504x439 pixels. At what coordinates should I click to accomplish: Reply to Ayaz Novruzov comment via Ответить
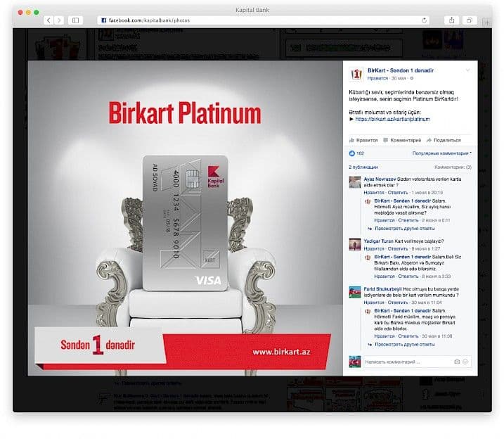[398, 193]
